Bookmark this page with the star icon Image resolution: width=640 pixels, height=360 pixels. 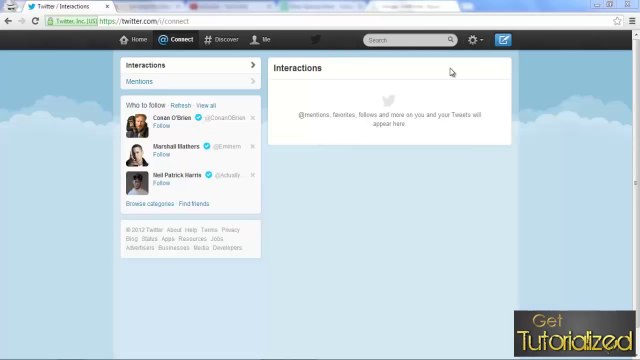[617, 21]
